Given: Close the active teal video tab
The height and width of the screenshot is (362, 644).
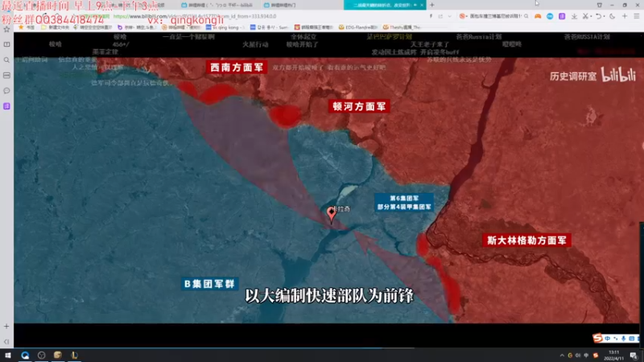Looking at the screenshot, I should pos(422,5).
